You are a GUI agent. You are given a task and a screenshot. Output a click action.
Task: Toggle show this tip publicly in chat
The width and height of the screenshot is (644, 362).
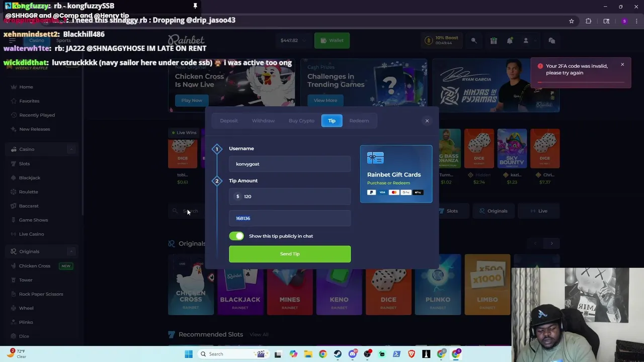(236, 236)
